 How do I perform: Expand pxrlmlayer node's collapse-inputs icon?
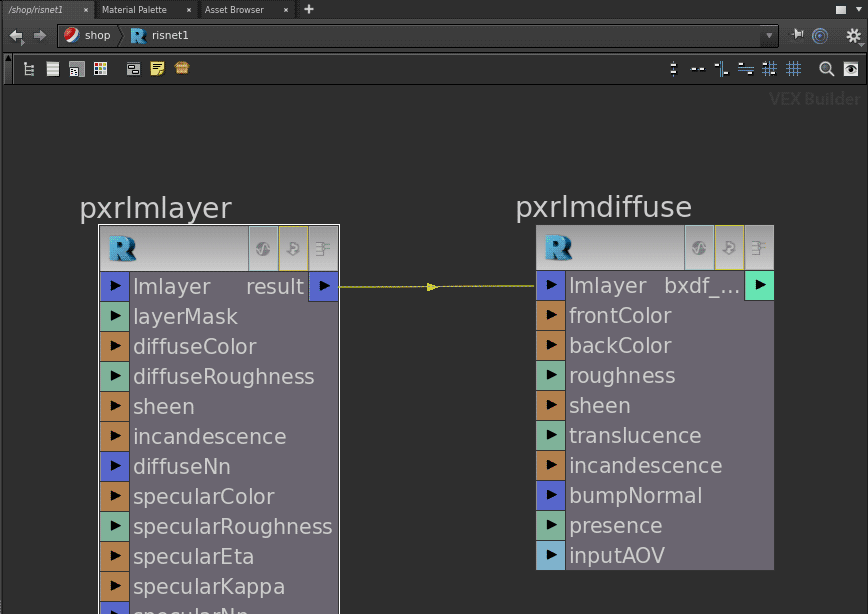pos(323,249)
